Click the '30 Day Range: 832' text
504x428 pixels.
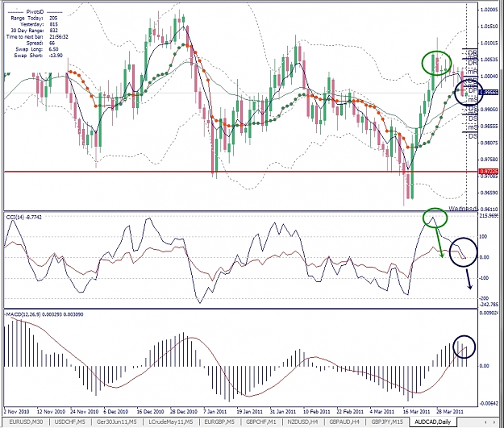34,31
